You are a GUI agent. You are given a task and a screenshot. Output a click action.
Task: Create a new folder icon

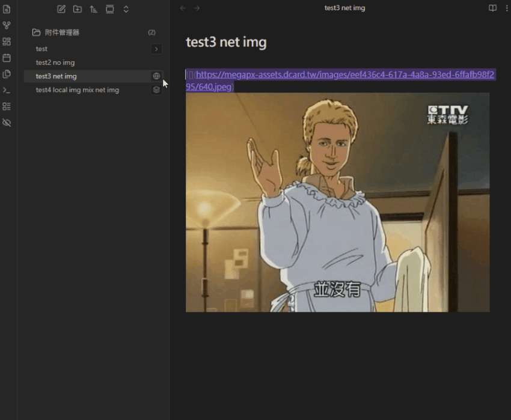click(78, 9)
